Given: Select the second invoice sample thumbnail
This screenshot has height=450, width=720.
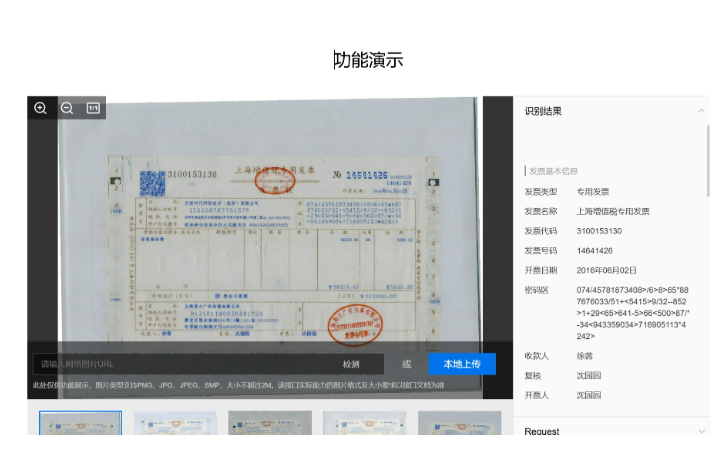Looking at the screenshot, I should (x=175, y=423).
